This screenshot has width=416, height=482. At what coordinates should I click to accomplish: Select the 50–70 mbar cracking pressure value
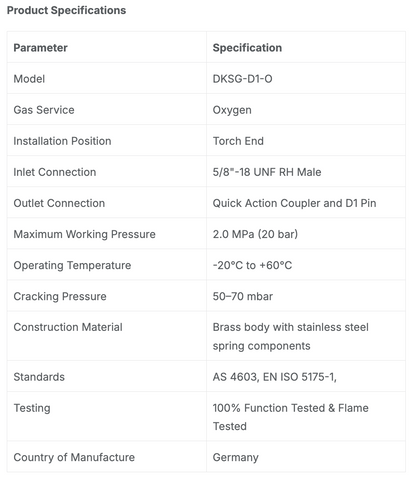(x=243, y=296)
